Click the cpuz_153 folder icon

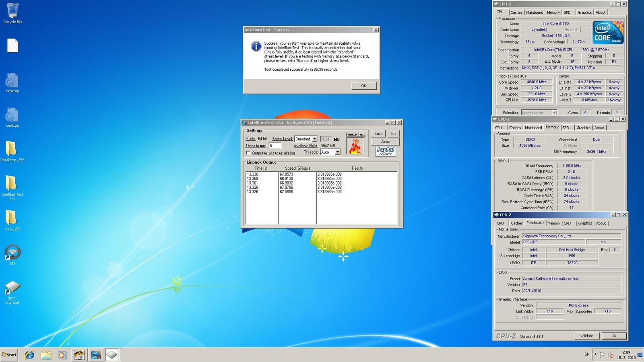pyautogui.click(x=11, y=218)
